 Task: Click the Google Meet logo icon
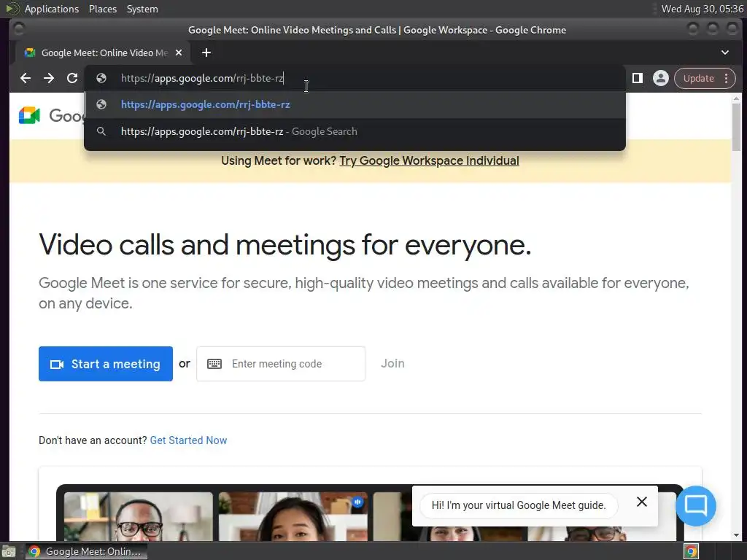[x=29, y=115]
